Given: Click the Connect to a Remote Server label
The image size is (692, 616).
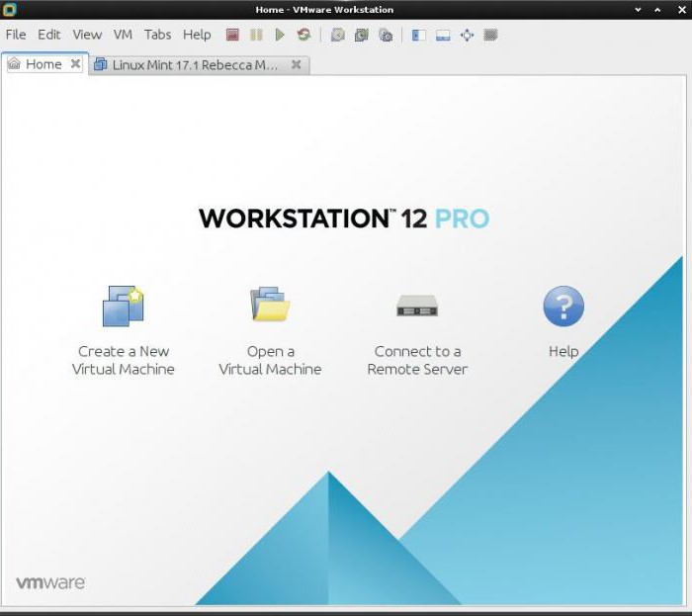Looking at the screenshot, I should [417, 360].
